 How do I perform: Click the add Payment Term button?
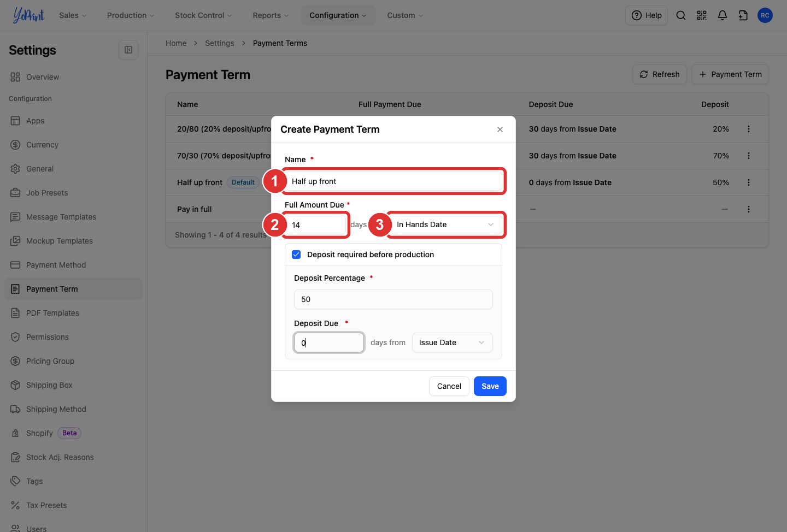730,74
